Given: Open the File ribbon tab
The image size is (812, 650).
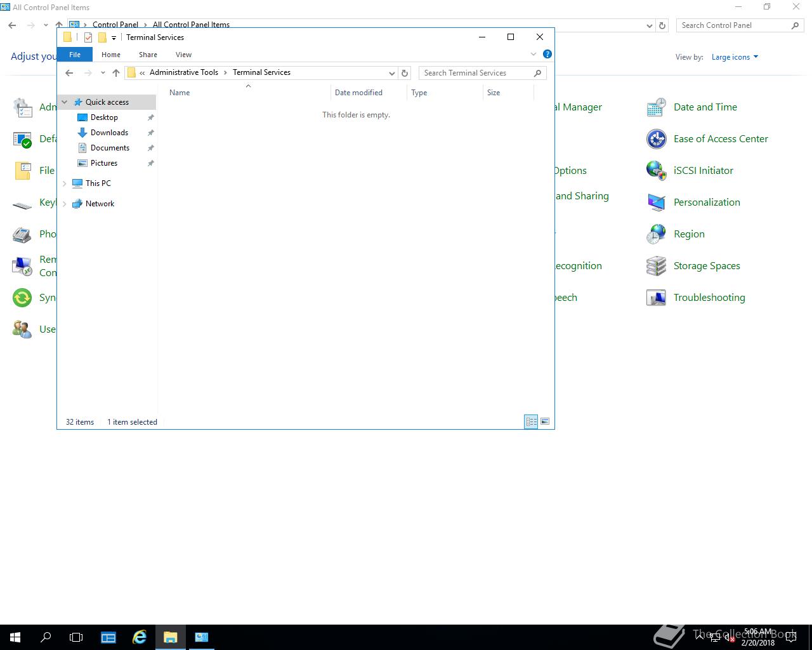Looking at the screenshot, I should point(75,55).
